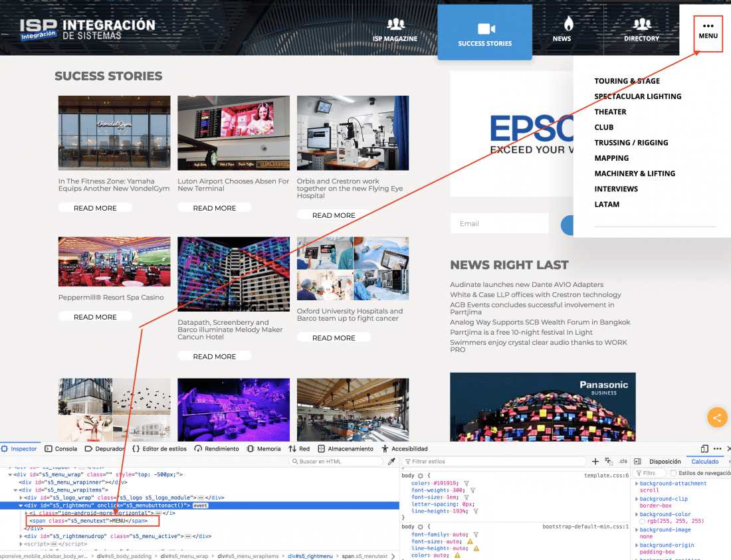Image resolution: width=731 pixels, height=560 pixels.
Task: Open the Depurador devtools tab
Action: pos(106,448)
